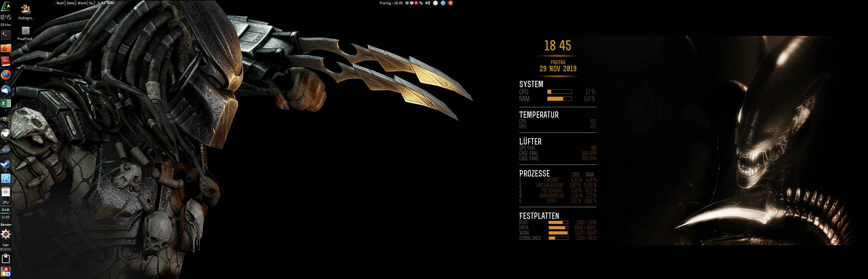This screenshot has width=868, height=279.
Task: Open the software store bag icon
Action: tap(6, 192)
